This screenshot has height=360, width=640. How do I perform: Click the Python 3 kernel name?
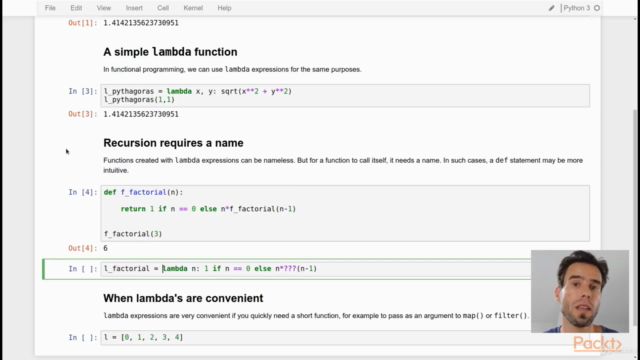click(x=576, y=8)
